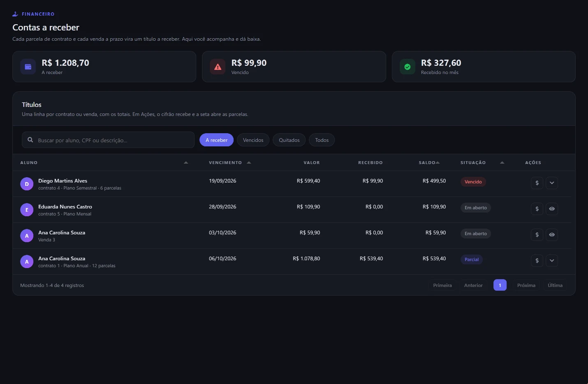
Task: Click avatar E of Eduarda Nunes Castro
Action: [27, 210]
